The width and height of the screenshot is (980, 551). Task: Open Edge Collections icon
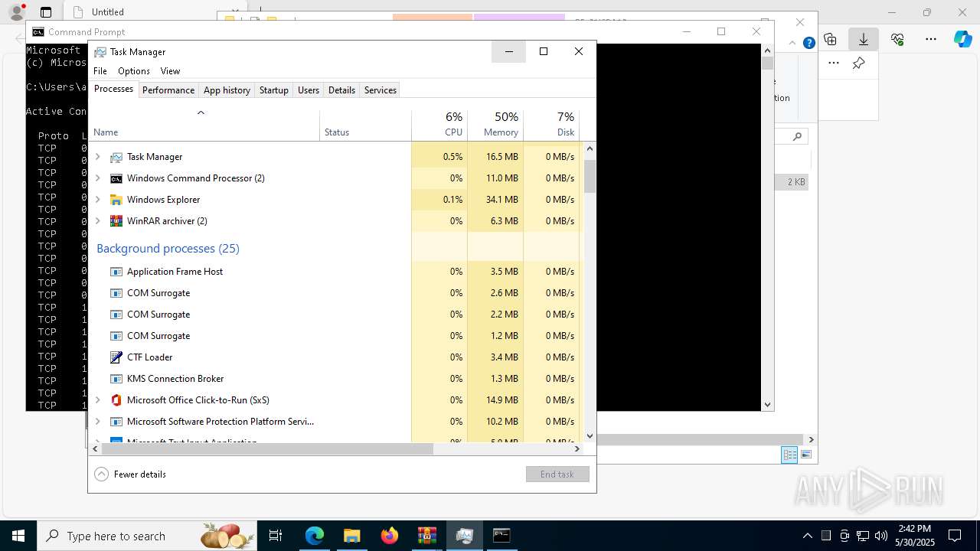pos(830,39)
